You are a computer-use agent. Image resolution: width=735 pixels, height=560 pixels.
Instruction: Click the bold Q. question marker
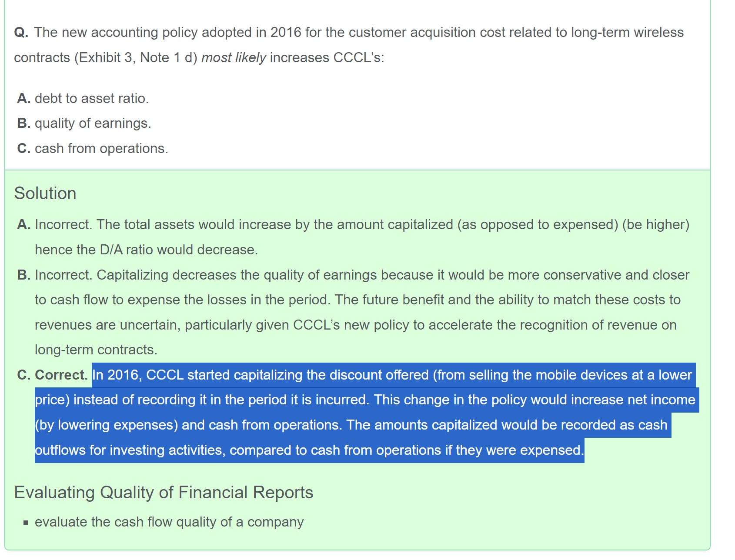21,33
